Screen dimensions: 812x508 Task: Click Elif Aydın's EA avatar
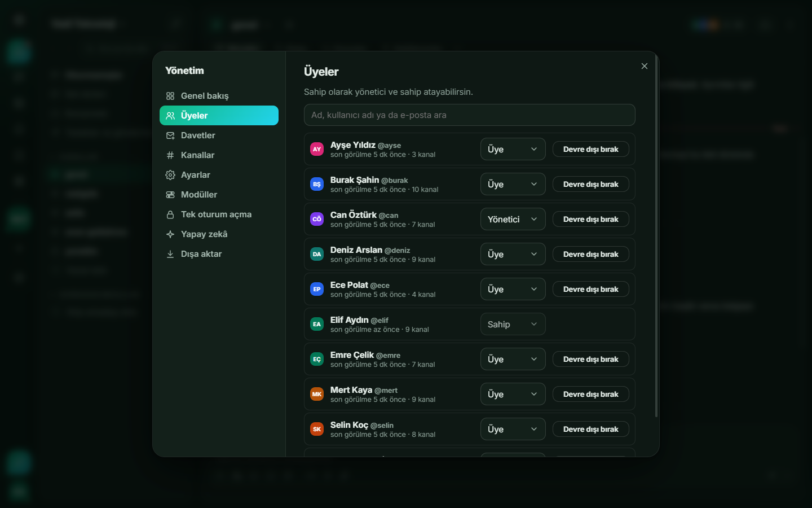pyautogui.click(x=317, y=324)
